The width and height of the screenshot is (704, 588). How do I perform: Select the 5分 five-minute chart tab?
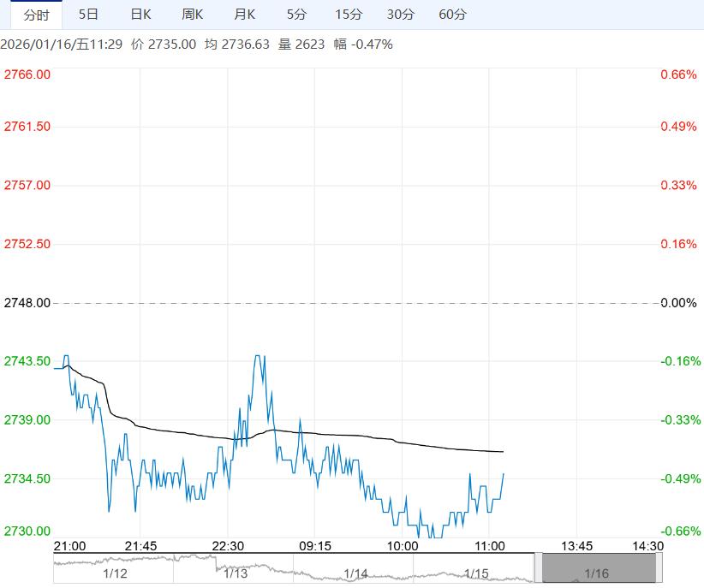296,15
